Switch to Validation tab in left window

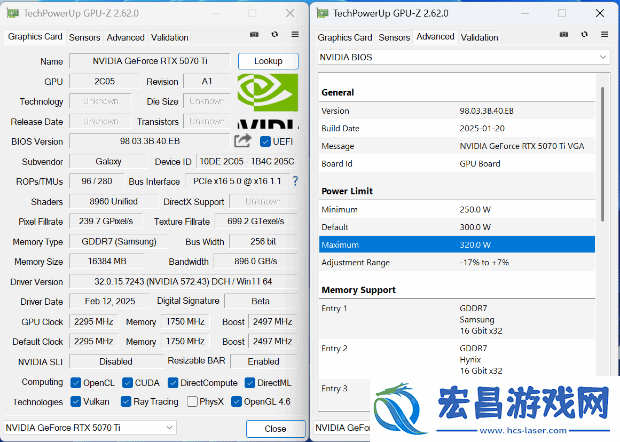170,38
